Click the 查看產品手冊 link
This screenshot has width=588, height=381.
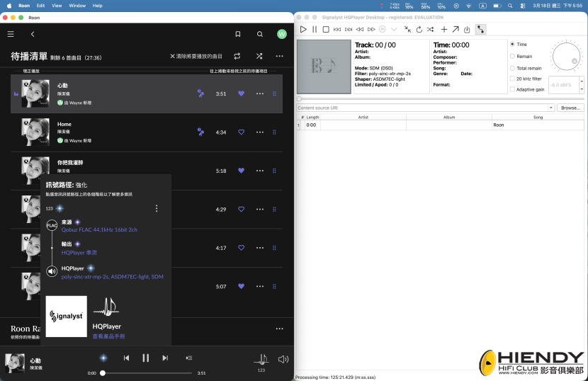tap(109, 336)
